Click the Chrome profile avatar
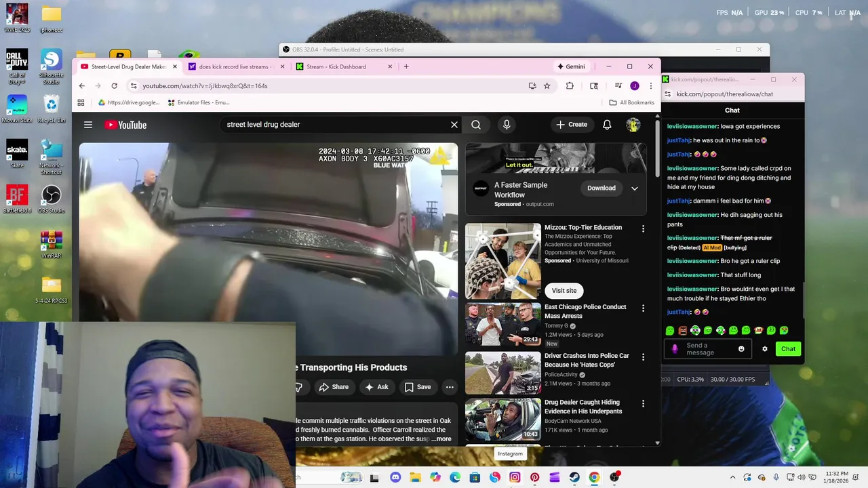 (x=635, y=86)
